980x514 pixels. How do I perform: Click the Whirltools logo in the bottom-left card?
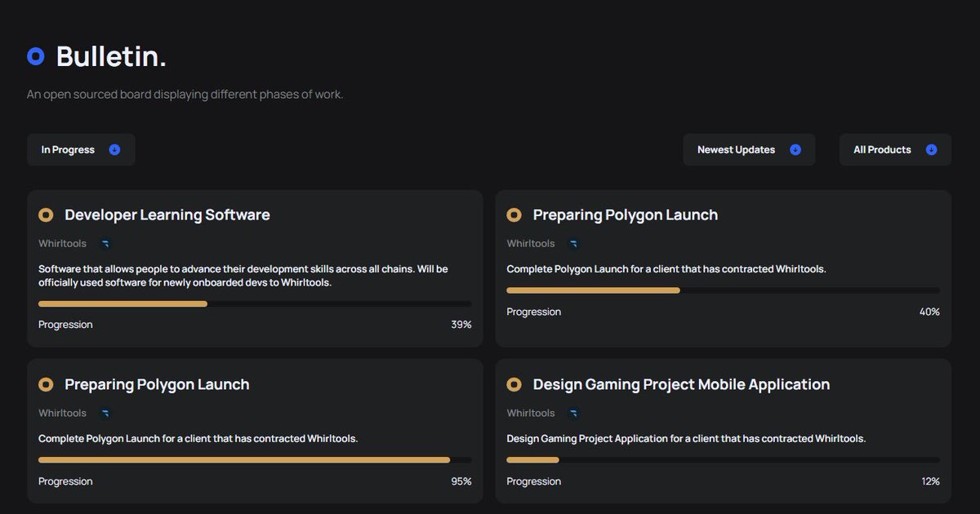tap(105, 413)
